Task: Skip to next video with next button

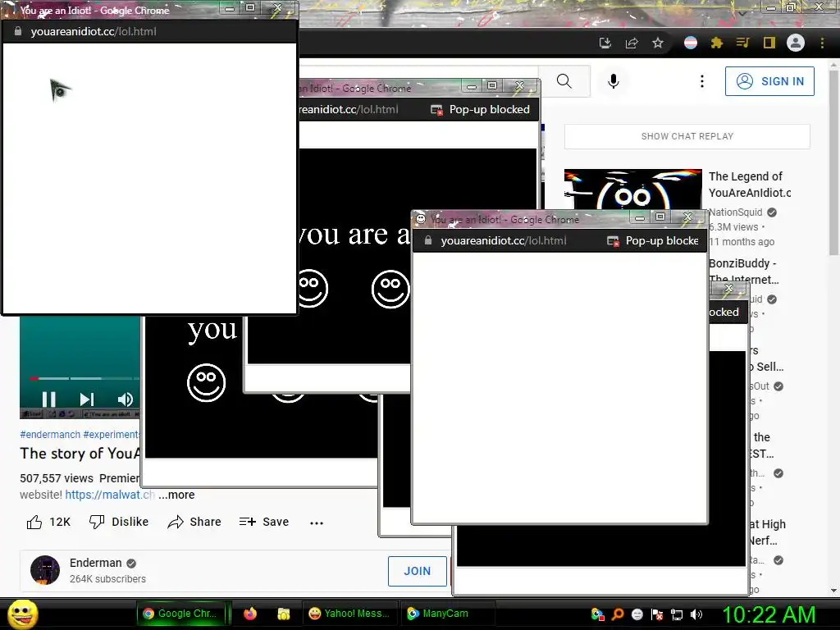Action: [87, 399]
